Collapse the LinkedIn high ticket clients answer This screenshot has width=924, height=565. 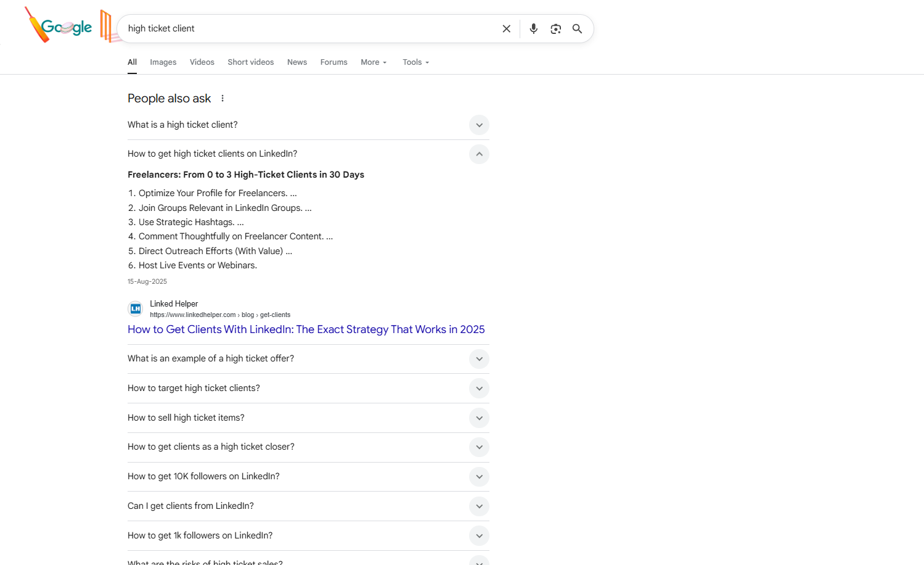[479, 154]
